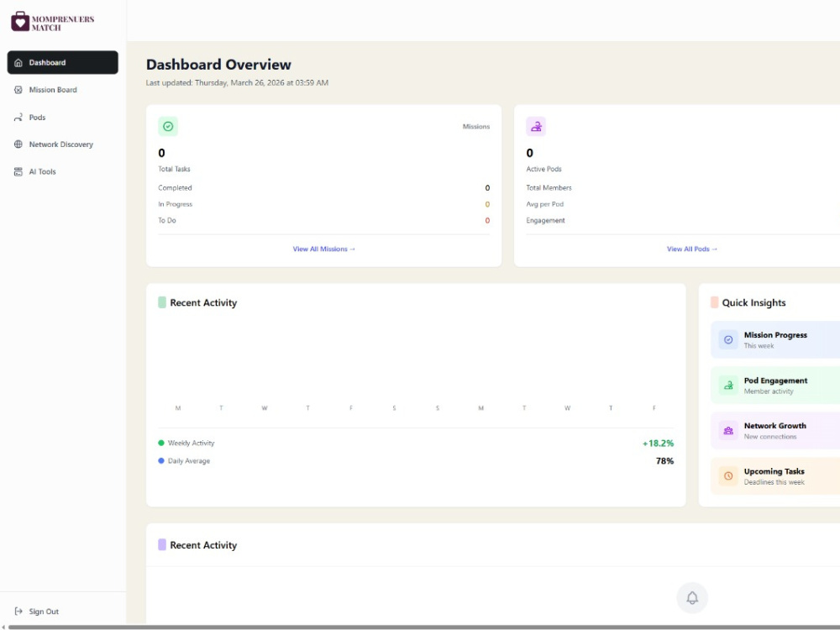Screen dimensions: 840x630
Task: Click the Quick Insights heading
Action: (753, 302)
